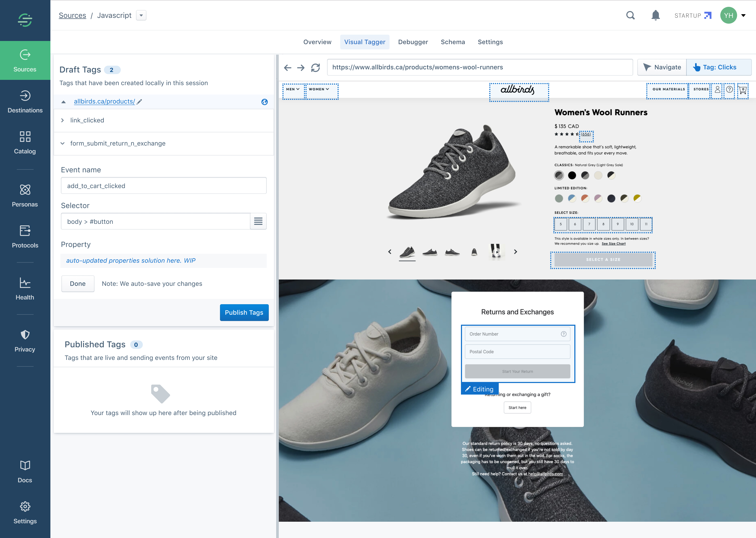Open the YH account menu arrow
The width and height of the screenshot is (756, 538).
tap(743, 15)
